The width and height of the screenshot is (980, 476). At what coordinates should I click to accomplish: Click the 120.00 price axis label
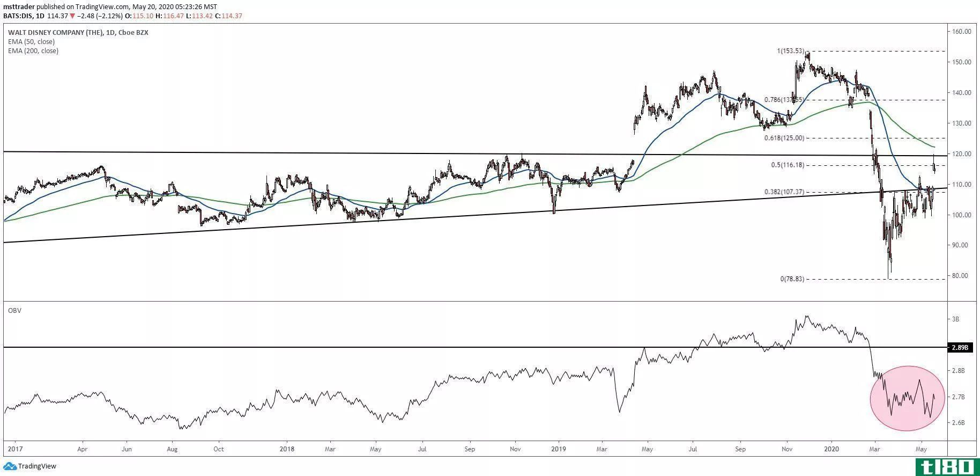click(961, 154)
